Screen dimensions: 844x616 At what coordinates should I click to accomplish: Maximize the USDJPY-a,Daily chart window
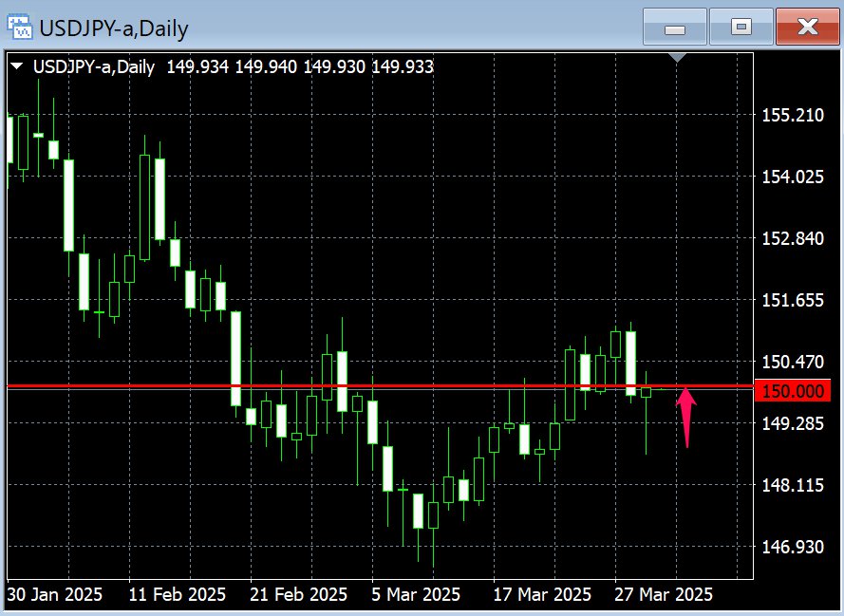(x=741, y=27)
